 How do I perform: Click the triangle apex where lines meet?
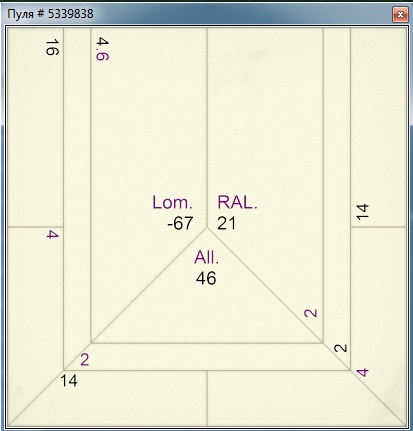[207, 228]
